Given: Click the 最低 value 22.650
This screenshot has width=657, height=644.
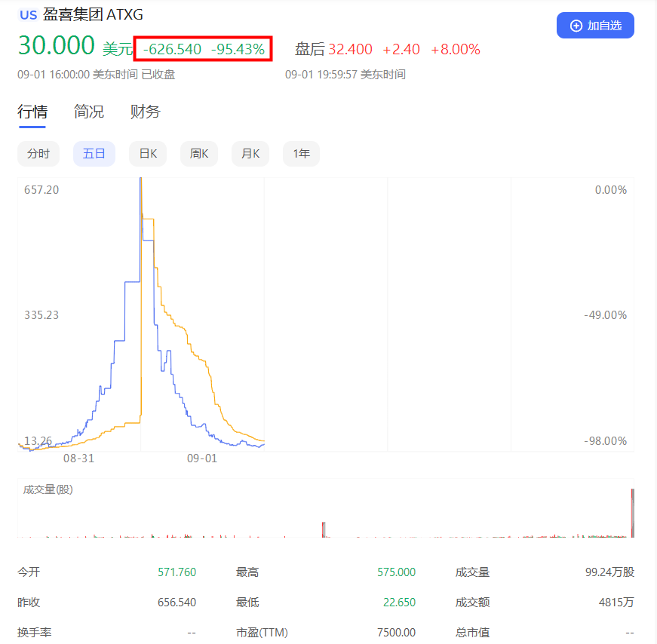Looking at the screenshot, I should tap(399, 603).
